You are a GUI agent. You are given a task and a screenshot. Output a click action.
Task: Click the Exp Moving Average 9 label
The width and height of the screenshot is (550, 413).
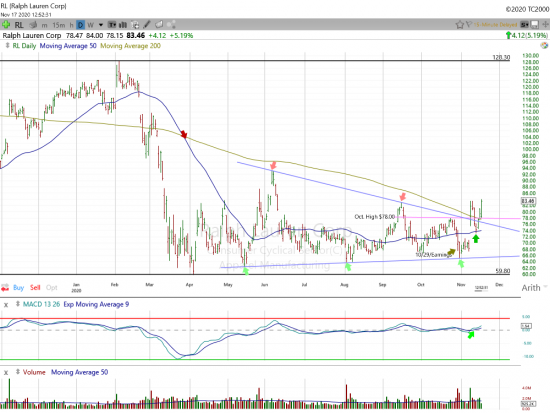click(96, 304)
